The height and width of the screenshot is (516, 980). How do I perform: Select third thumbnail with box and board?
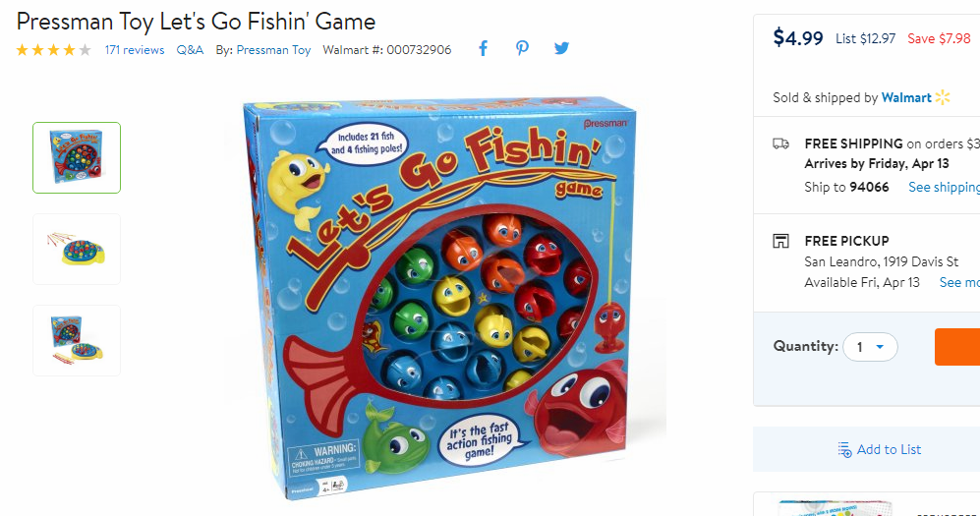click(77, 340)
